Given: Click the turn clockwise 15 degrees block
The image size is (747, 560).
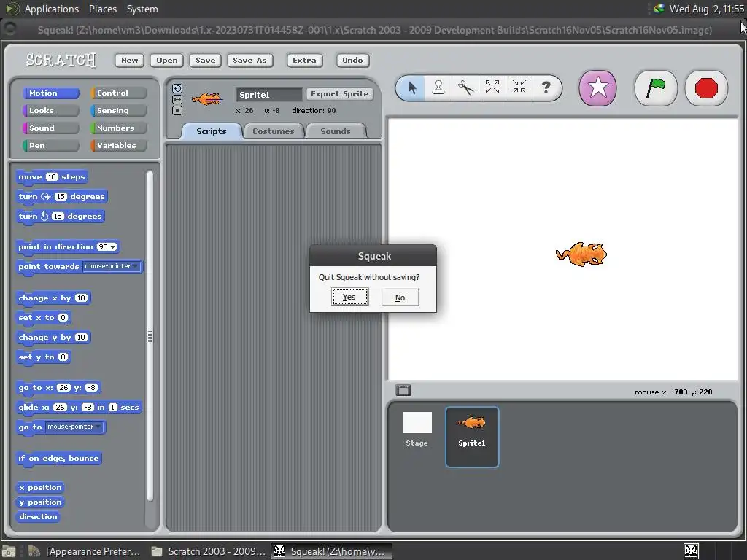Looking at the screenshot, I should click(62, 197).
